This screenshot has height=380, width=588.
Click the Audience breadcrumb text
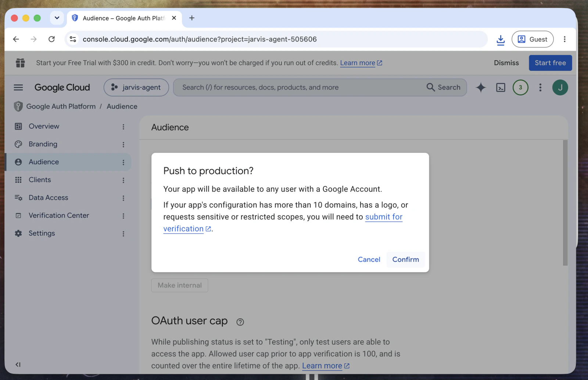point(122,106)
